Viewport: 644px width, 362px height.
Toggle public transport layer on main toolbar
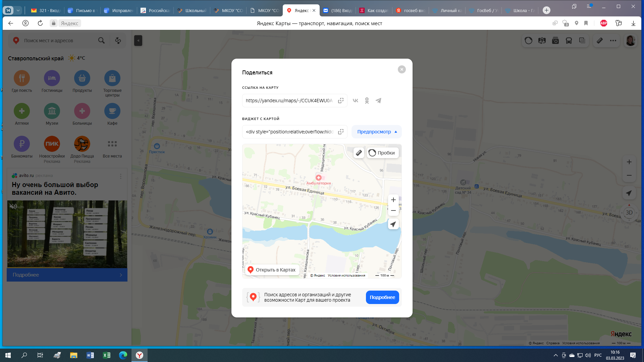pyautogui.click(x=569, y=41)
